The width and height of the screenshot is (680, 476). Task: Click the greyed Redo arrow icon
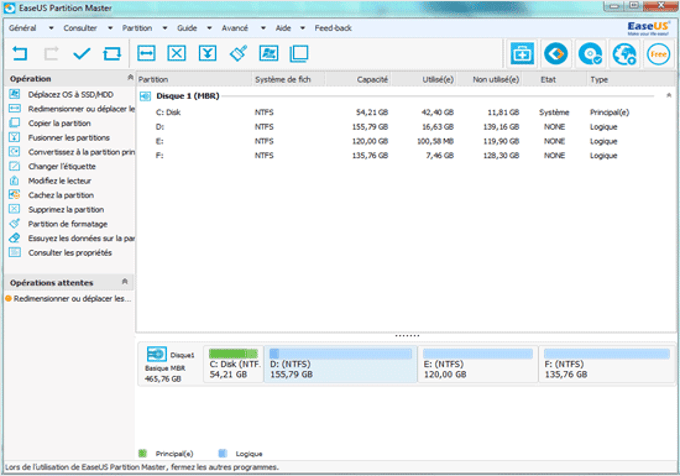[51, 54]
